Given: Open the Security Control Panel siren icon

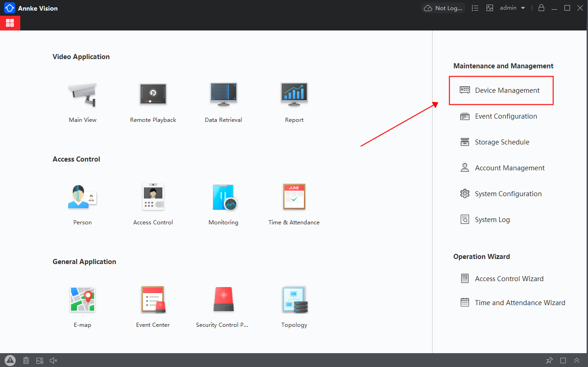Looking at the screenshot, I should tap(223, 299).
